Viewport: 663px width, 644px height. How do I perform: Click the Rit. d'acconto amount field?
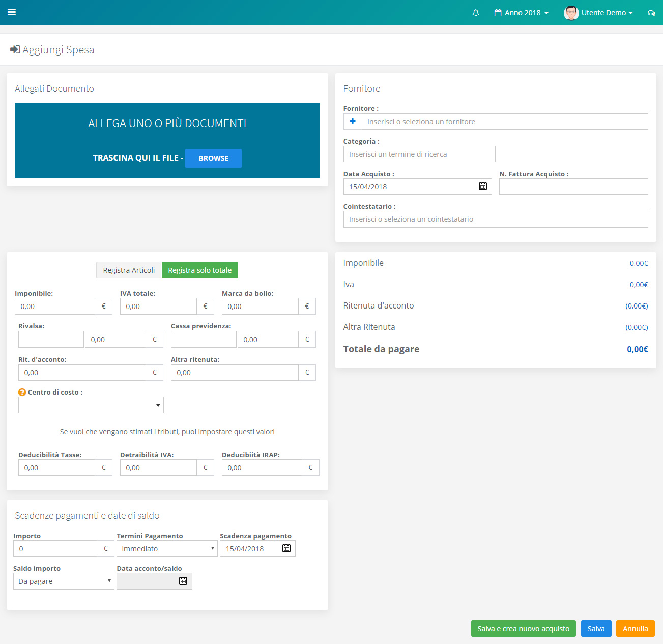coord(82,372)
